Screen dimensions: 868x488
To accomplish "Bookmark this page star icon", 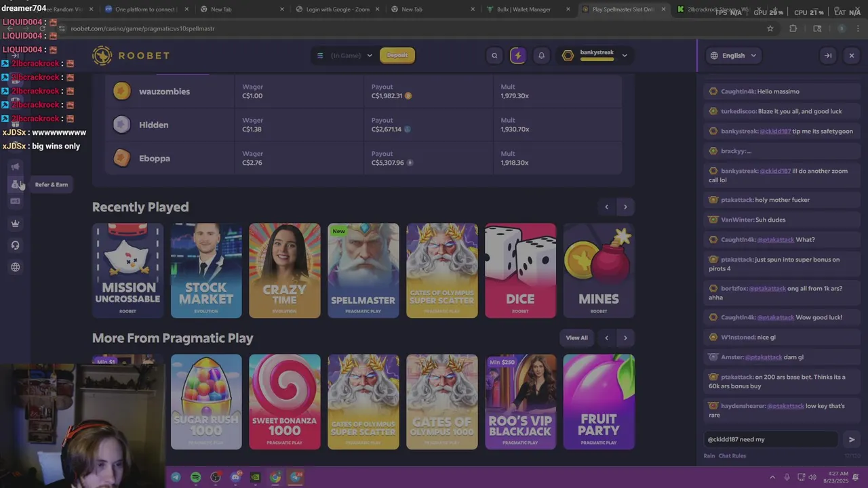I will click(770, 28).
